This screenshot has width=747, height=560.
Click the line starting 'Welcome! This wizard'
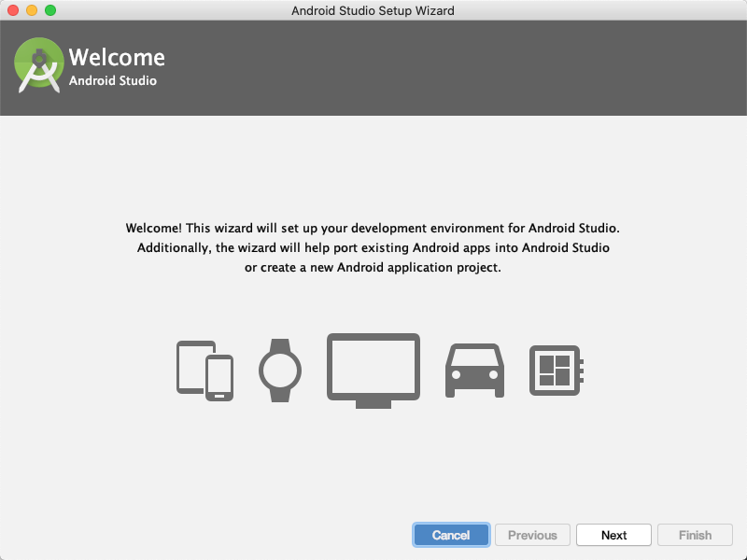(373, 228)
